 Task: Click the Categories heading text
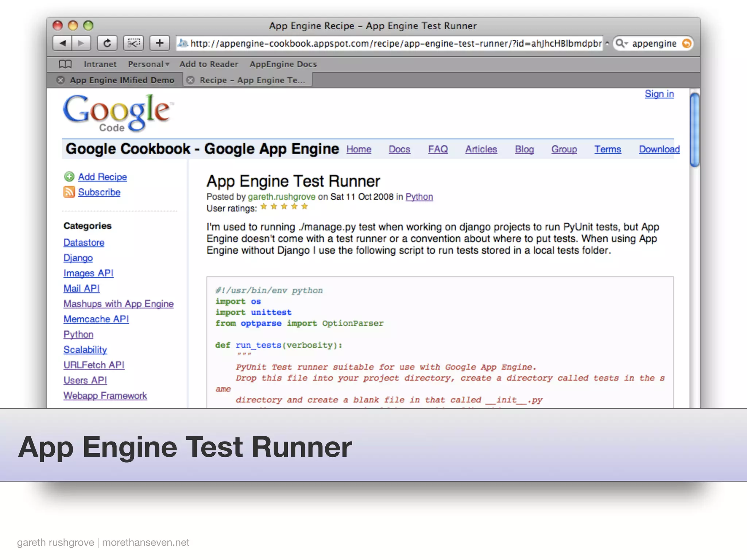coord(88,226)
